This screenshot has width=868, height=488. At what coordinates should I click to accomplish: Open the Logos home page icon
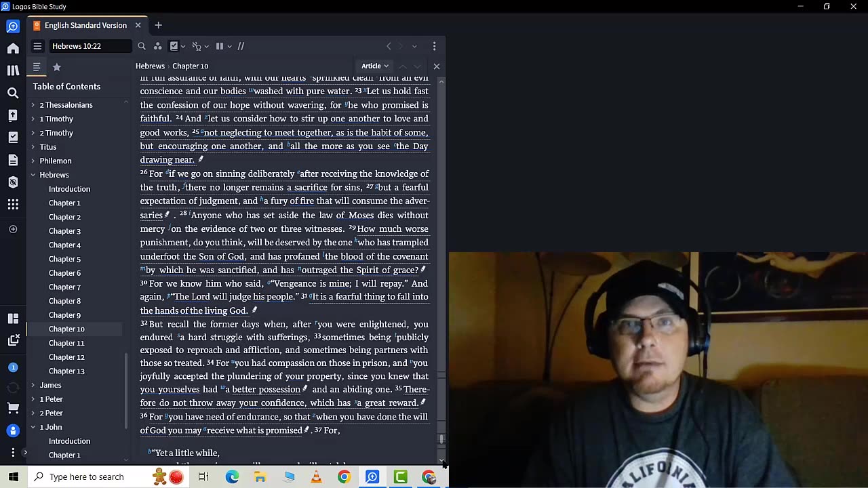(x=13, y=48)
